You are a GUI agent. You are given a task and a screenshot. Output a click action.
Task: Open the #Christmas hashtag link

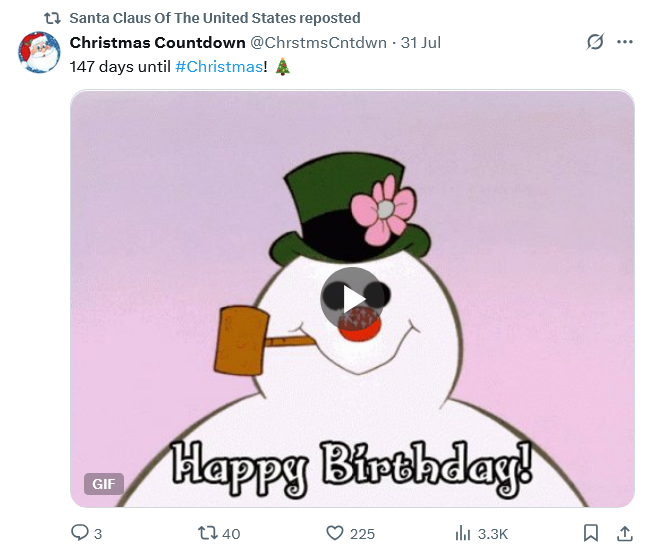tap(218, 66)
